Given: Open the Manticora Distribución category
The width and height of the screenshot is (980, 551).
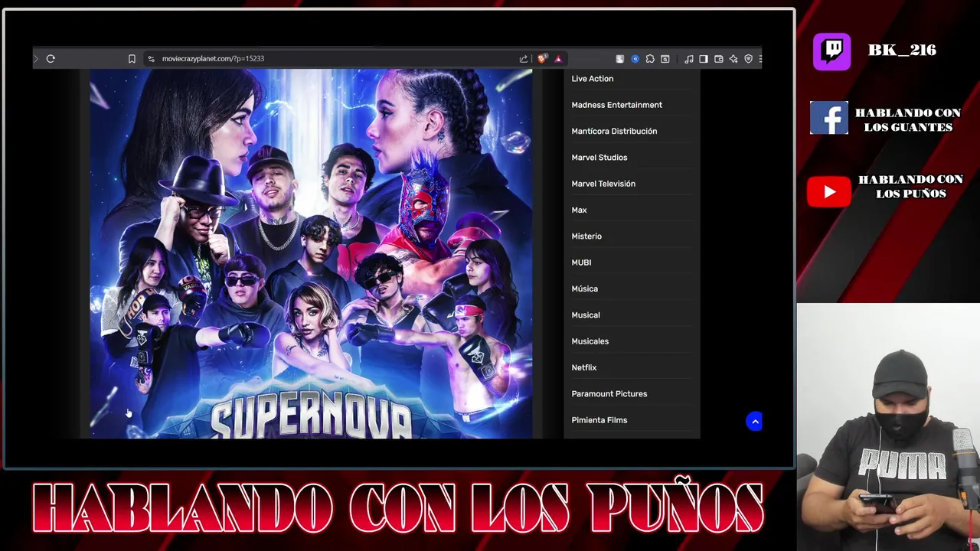Looking at the screenshot, I should (x=614, y=131).
